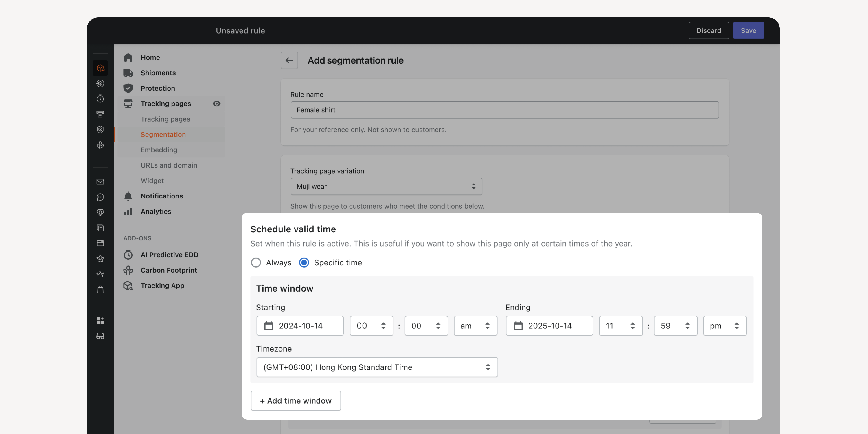Image resolution: width=868 pixels, height=434 pixels.
Task: Open the ending date calendar icon
Action: [x=518, y=326]
